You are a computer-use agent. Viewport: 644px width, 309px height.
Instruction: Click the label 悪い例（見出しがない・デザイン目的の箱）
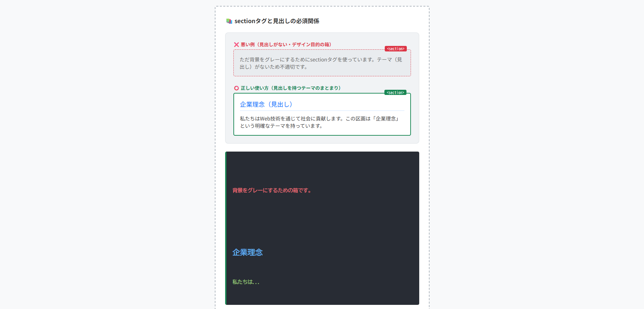pos(286,45)
